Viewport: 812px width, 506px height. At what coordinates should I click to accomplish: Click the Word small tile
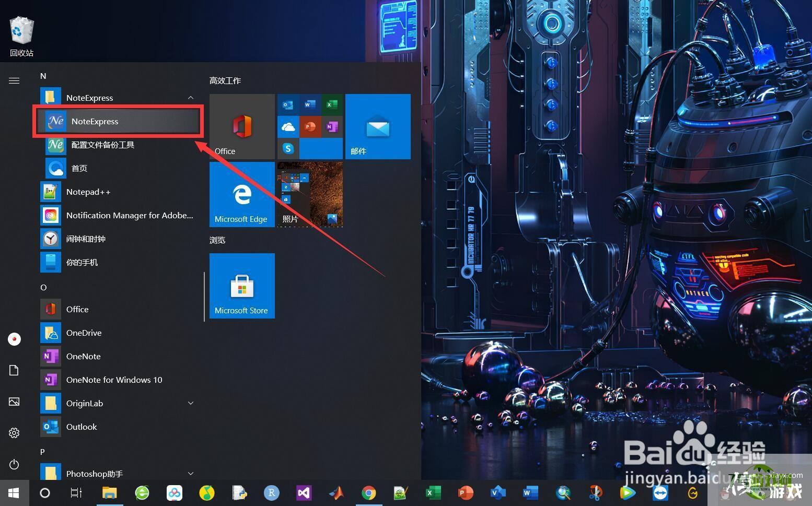point(310,104)
